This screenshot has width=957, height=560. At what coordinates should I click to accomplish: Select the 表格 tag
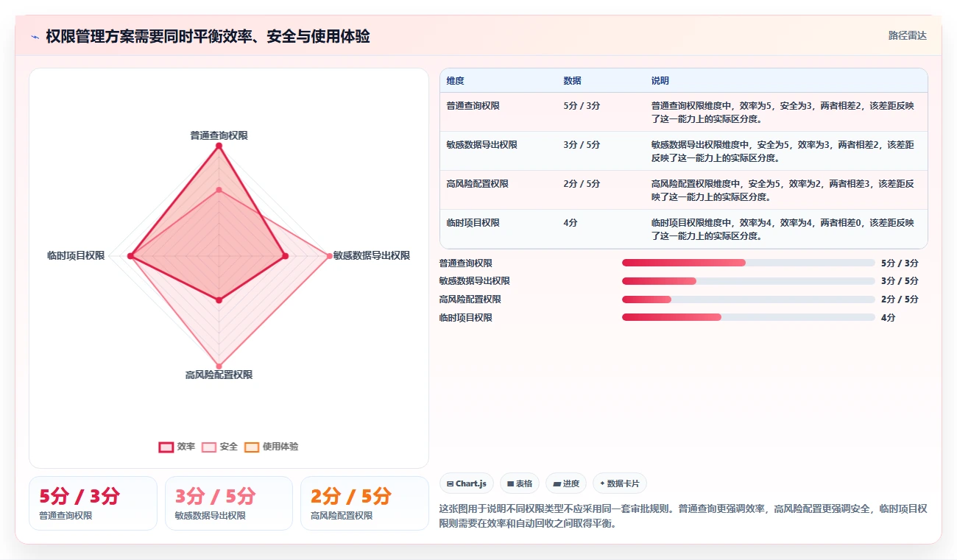(x=520, y=483)
